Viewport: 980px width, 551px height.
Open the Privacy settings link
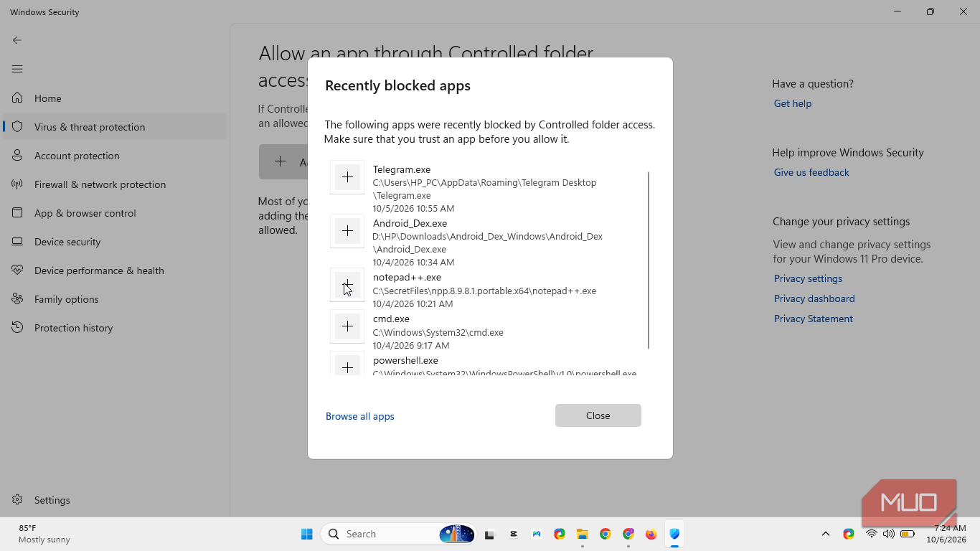pos(808,278)
